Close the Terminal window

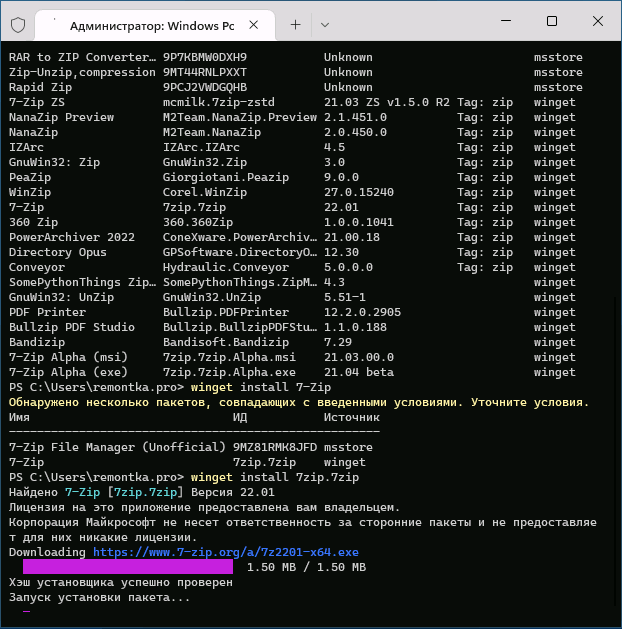(598, 21)
